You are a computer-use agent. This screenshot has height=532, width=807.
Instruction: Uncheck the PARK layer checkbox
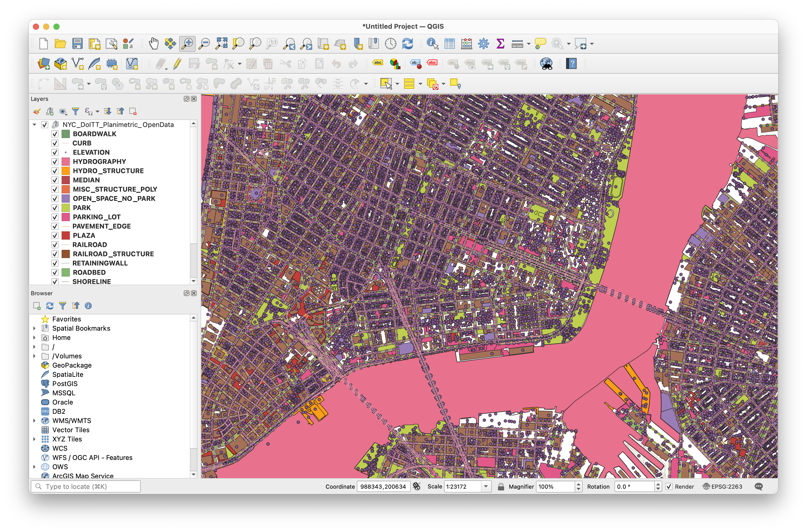[55, 208]
